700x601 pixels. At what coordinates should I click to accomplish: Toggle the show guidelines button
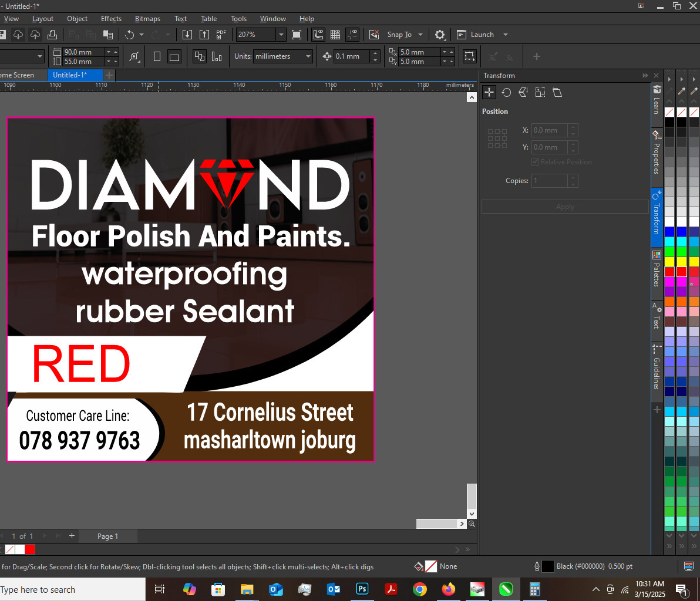(x=352, y=35)
